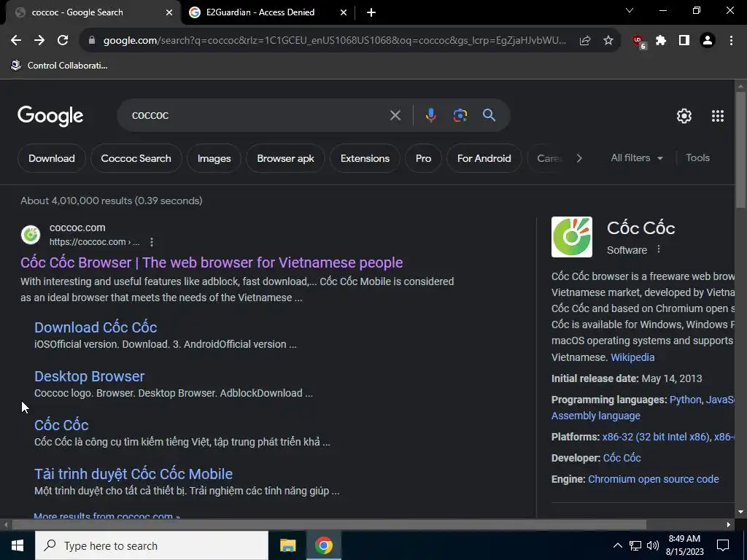The image size is (747, 560).
Task: Open the tab search dropdown arrow
Action: [x=630, y=10]
